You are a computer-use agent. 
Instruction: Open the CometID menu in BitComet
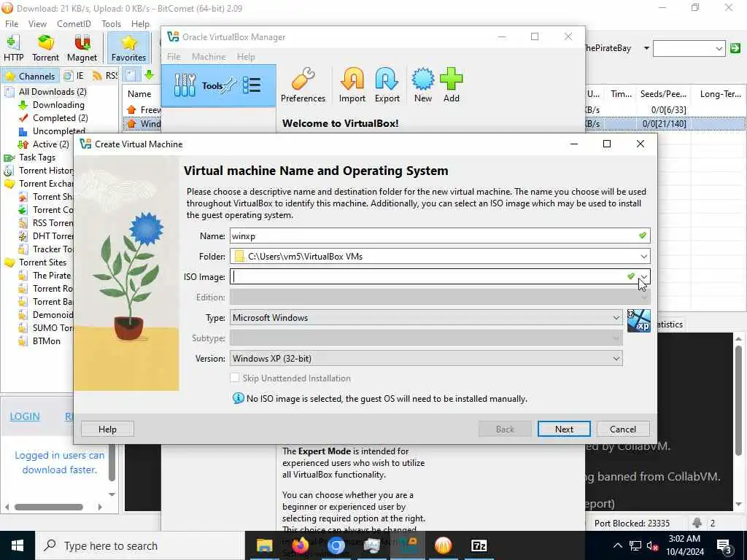tap(74, 24)
